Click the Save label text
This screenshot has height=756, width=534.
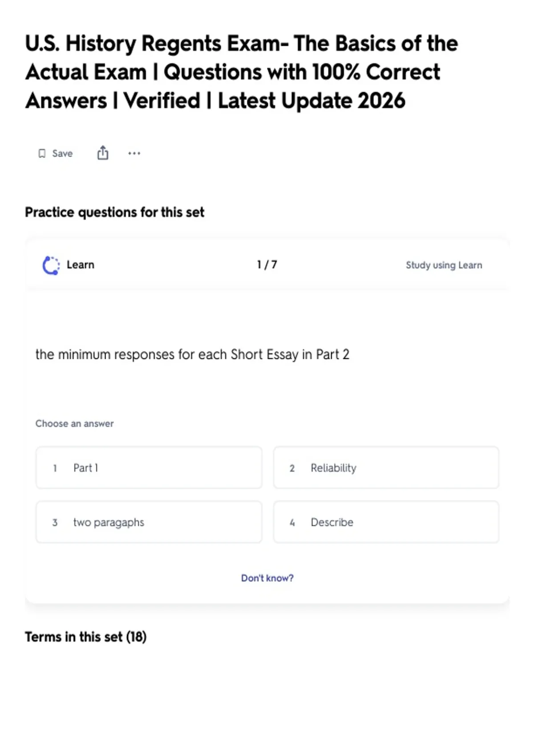pos(62,153)
